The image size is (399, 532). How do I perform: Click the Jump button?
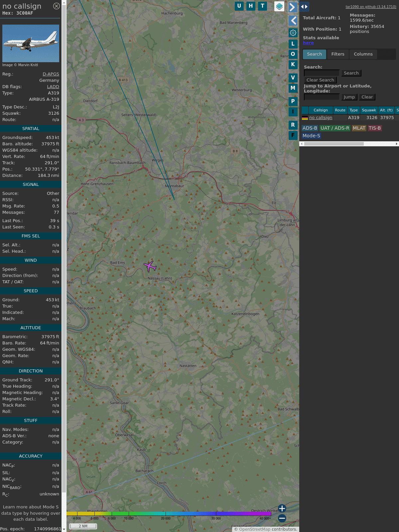pyautogui.click(x=349, y=97)
